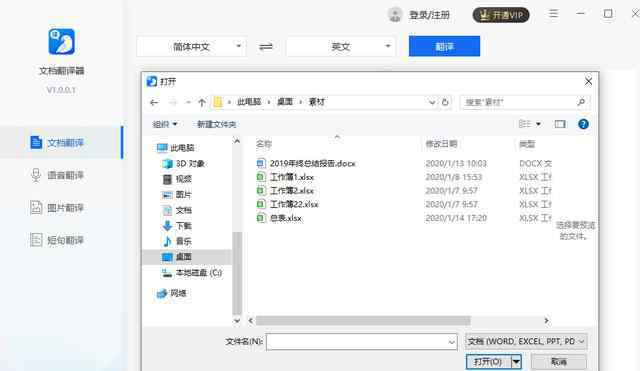The width and height of the screenshot is (640, 371).
Task: Open the 开通VIP badge
Action: pos(501,15)
